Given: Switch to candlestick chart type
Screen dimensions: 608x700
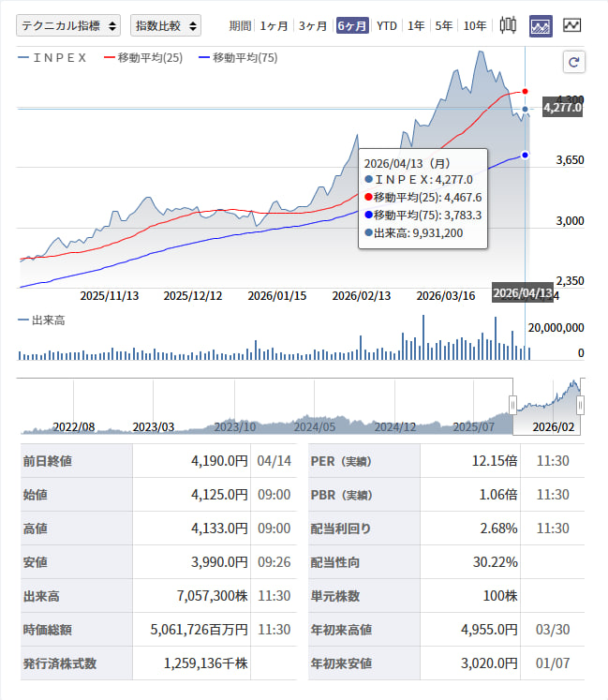Looking at the screenshot, I should click(508, 25).
